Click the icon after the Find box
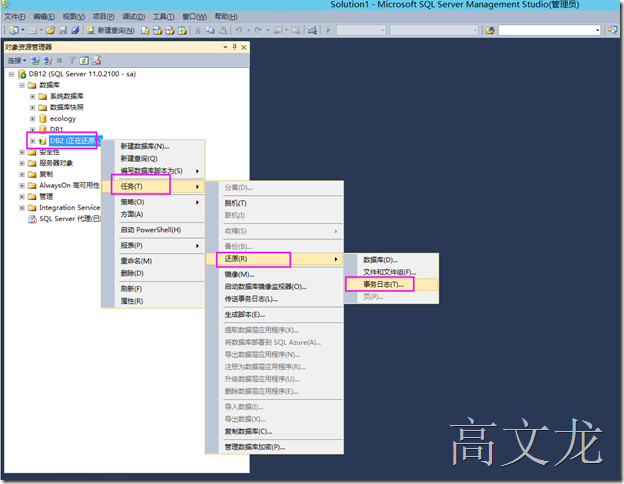The width and height of the screenshot is (624, 484). pyautogui.click(x=612, y=30)
